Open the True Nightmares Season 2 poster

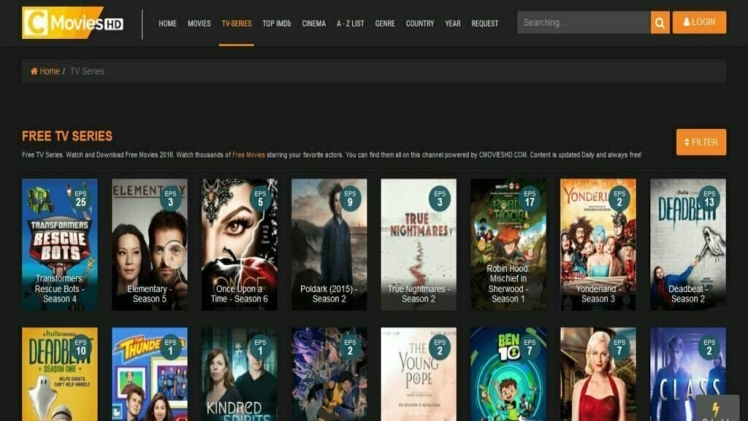(418, 245)
